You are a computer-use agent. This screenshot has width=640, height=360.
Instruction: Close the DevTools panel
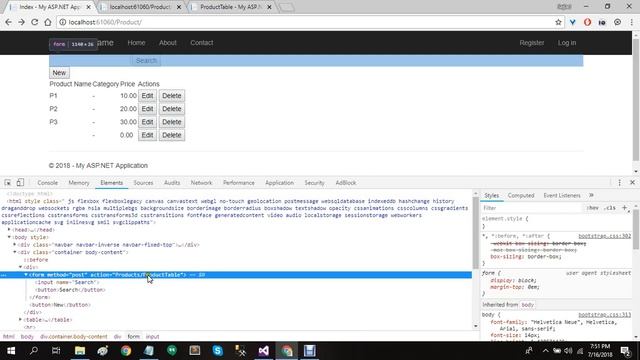(632, 182)
